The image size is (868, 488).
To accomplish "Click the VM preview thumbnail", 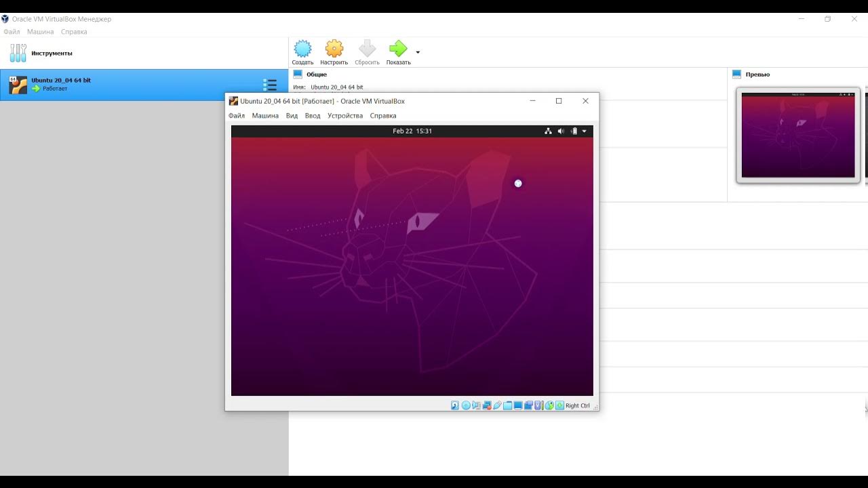I will (798, 135).
